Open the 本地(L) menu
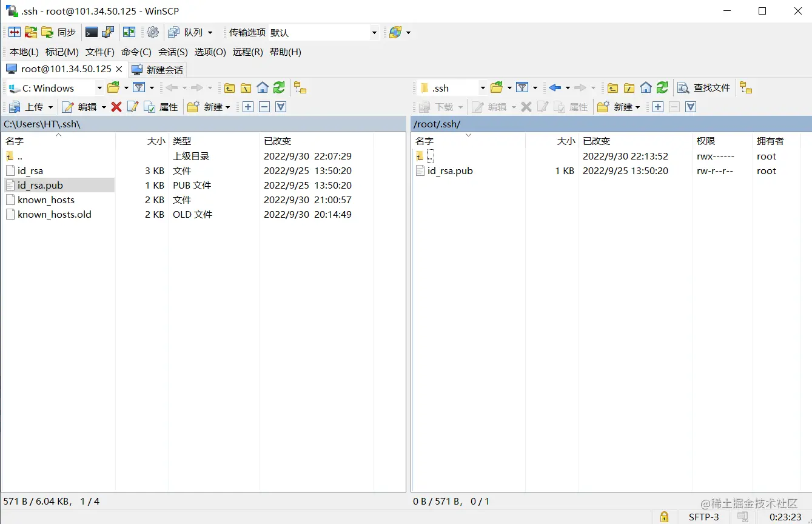The image size is (812, 524). pyautogui.click(x=24, y=52)
